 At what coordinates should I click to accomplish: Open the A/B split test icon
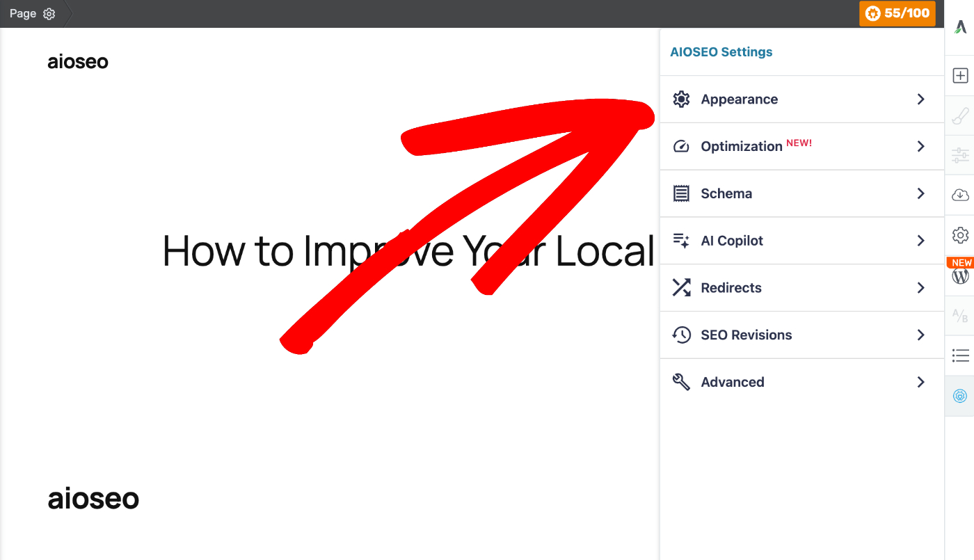pyautogui.click(x=960, y=316)
